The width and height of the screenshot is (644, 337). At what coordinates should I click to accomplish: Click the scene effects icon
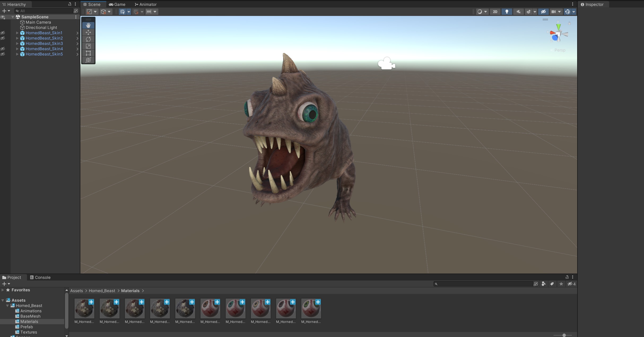click(x=528, y=12)
